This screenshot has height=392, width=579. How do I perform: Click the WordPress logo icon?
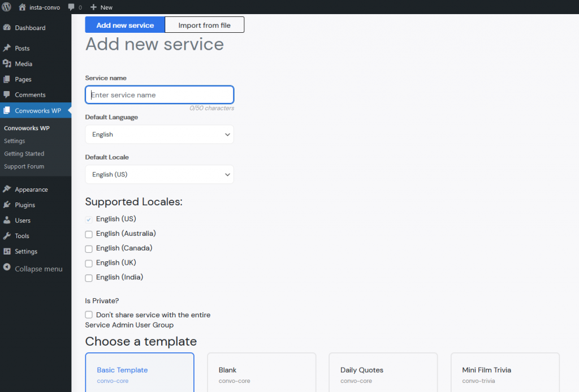click(7, 7)
